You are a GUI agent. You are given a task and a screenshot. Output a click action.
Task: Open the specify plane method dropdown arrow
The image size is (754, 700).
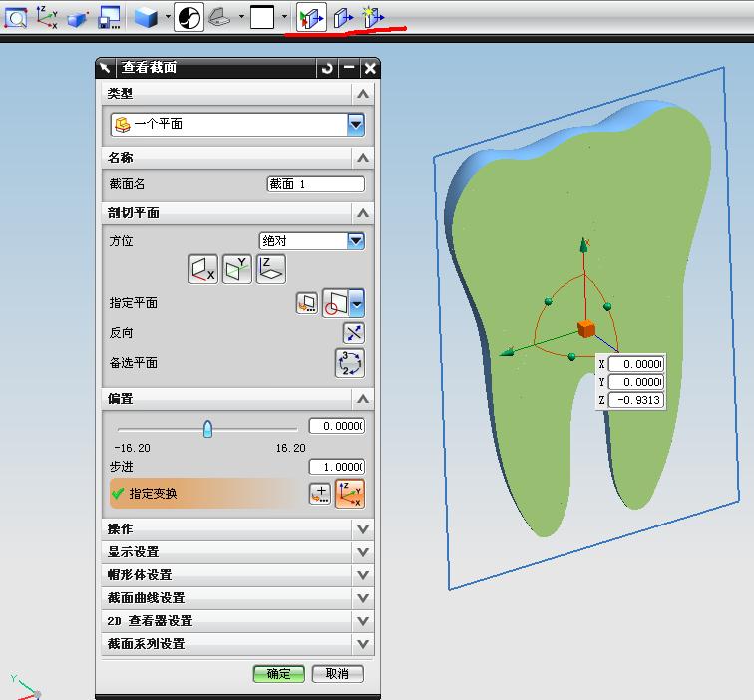coord(357,303)
